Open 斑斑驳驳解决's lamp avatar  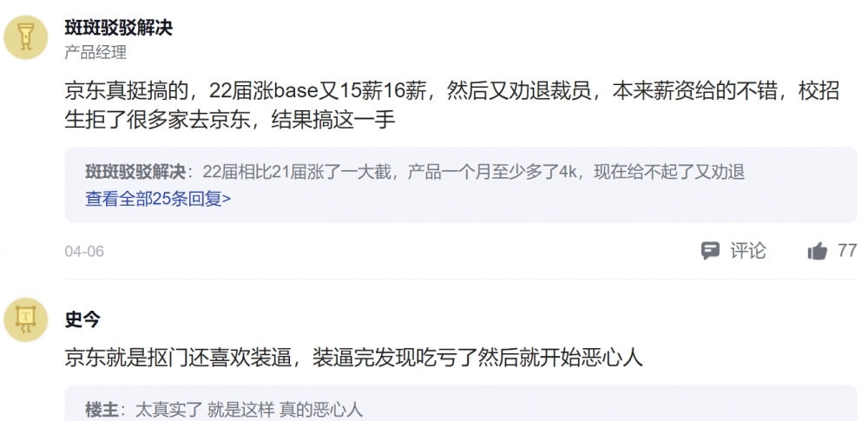25,37
